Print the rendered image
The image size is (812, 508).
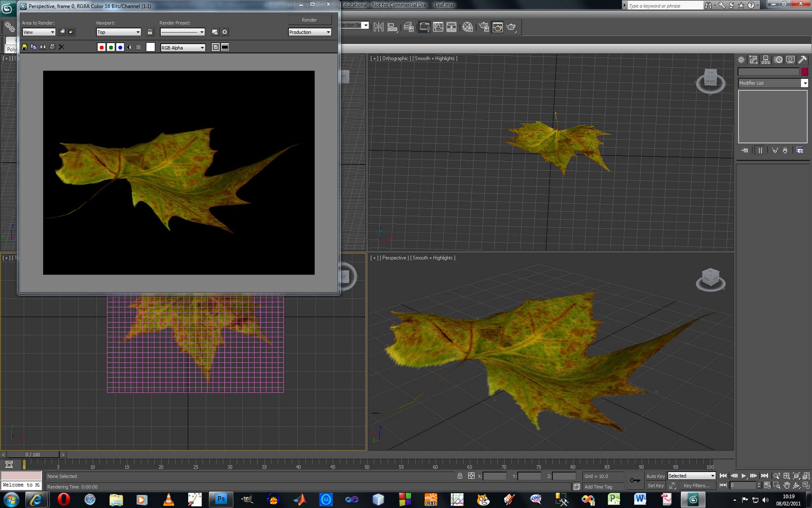52,47
